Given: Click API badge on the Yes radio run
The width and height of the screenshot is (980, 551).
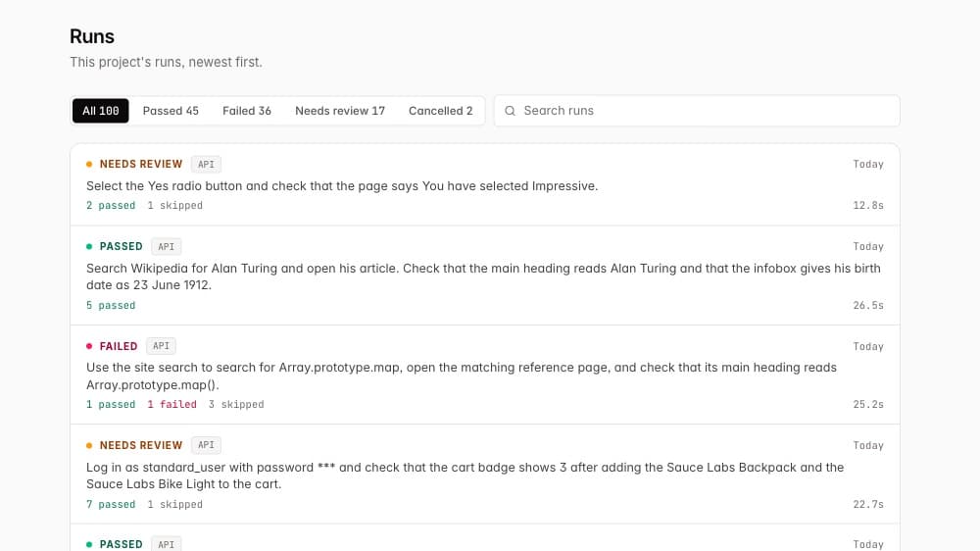Looking at the screenshot, I should pos(206,165).
